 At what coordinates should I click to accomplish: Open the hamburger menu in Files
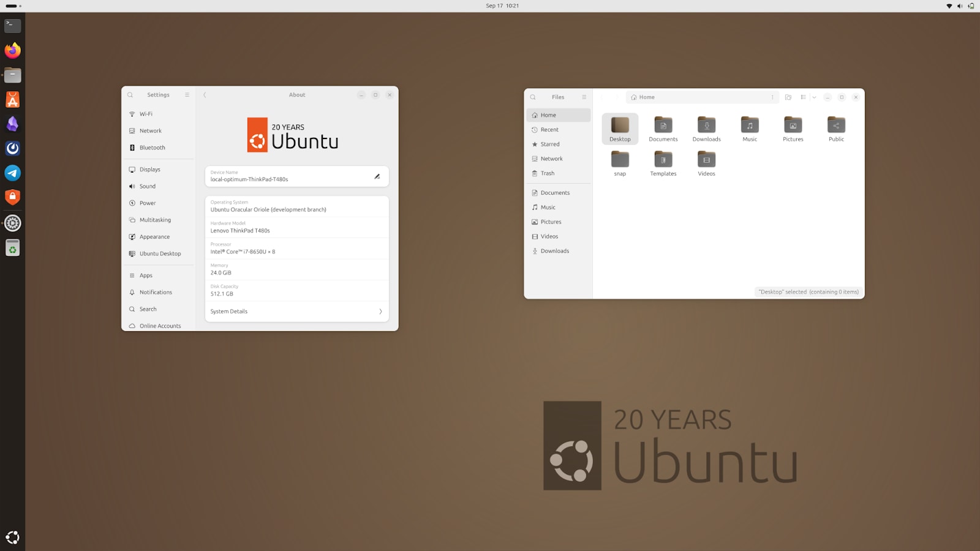584,97
